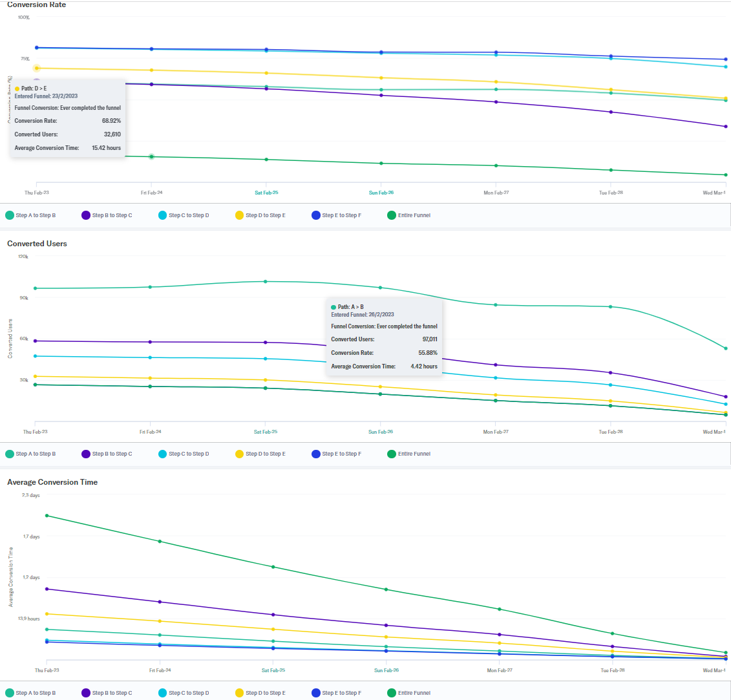
Task: Select the Sun Feb-26 axis label in Converted Users
Action: tap(381, 431)
